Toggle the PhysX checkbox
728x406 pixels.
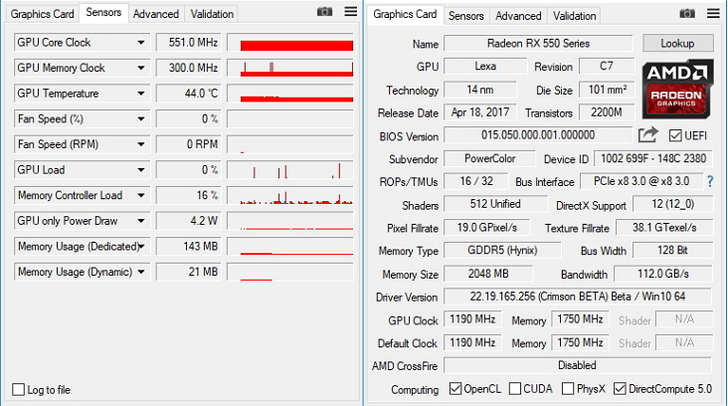[x=568, y=388]
